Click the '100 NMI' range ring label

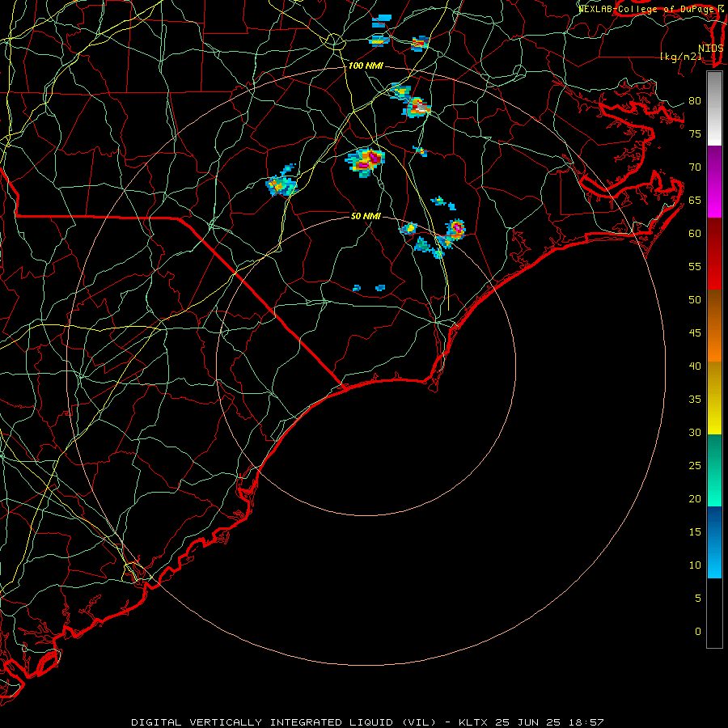pos(366,66)
